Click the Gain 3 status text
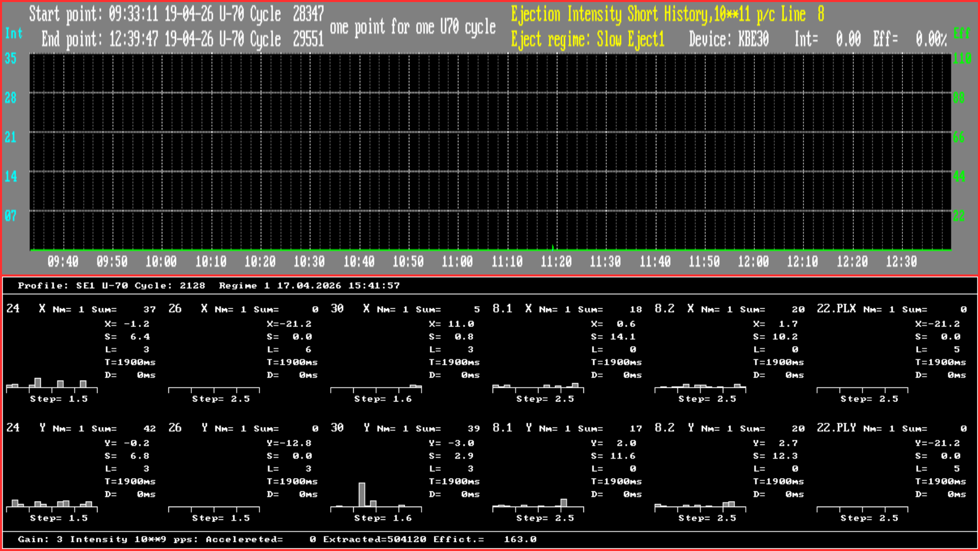The image size is (980, 551). tap(40, 539)
